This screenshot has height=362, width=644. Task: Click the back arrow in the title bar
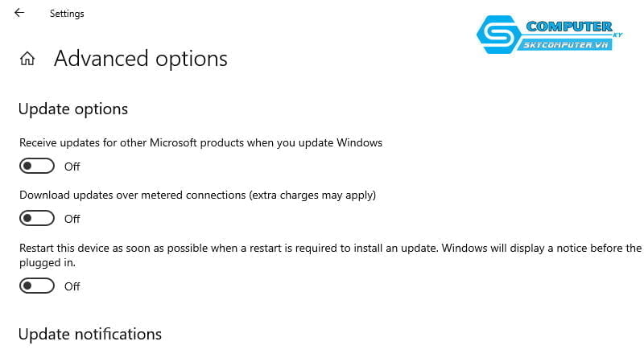(19, 13)
